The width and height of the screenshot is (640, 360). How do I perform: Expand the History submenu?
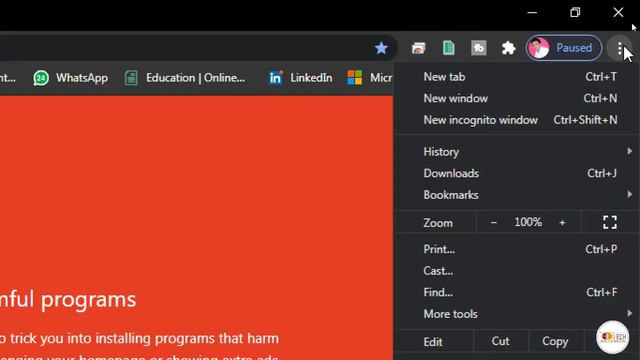(516, 152)
